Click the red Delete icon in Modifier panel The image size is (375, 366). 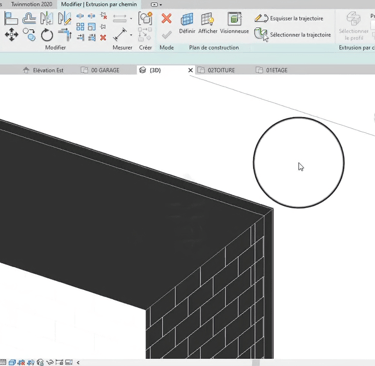pyautogui.click(x=103, y=38)
